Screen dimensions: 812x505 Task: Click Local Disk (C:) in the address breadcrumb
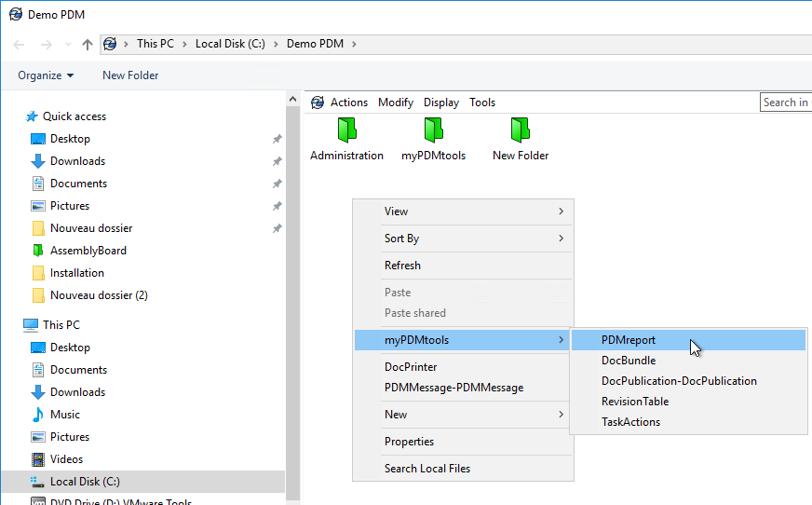[x=230, y=44]
